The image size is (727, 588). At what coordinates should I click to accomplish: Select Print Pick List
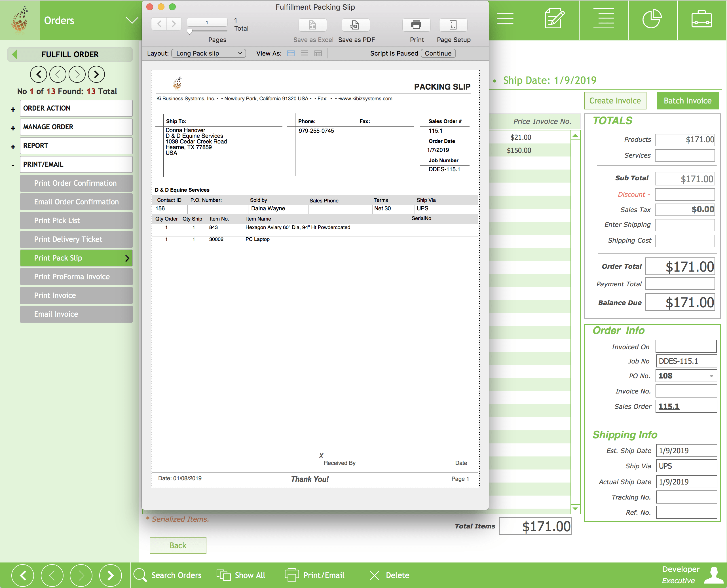click(x=76, y=221)
